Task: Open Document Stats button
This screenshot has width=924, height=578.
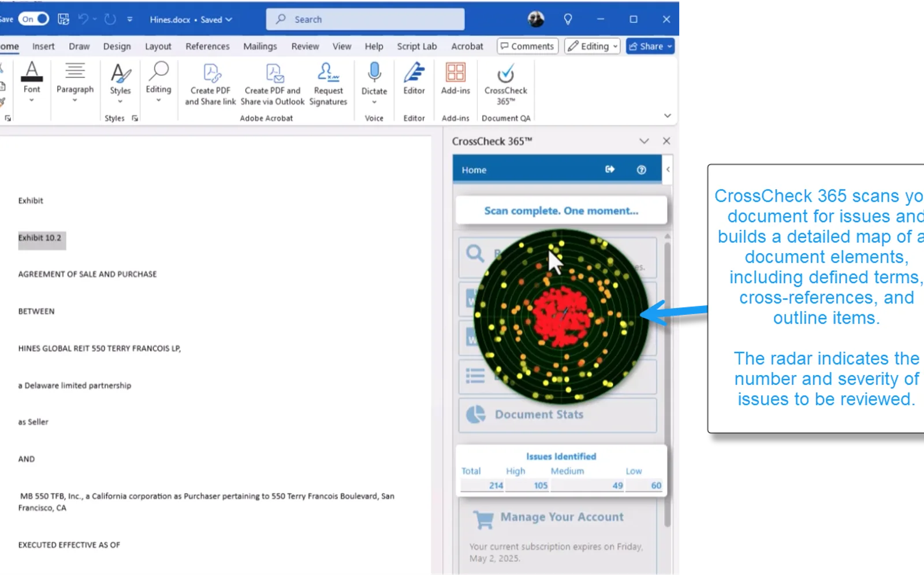Action: [558, 414]
